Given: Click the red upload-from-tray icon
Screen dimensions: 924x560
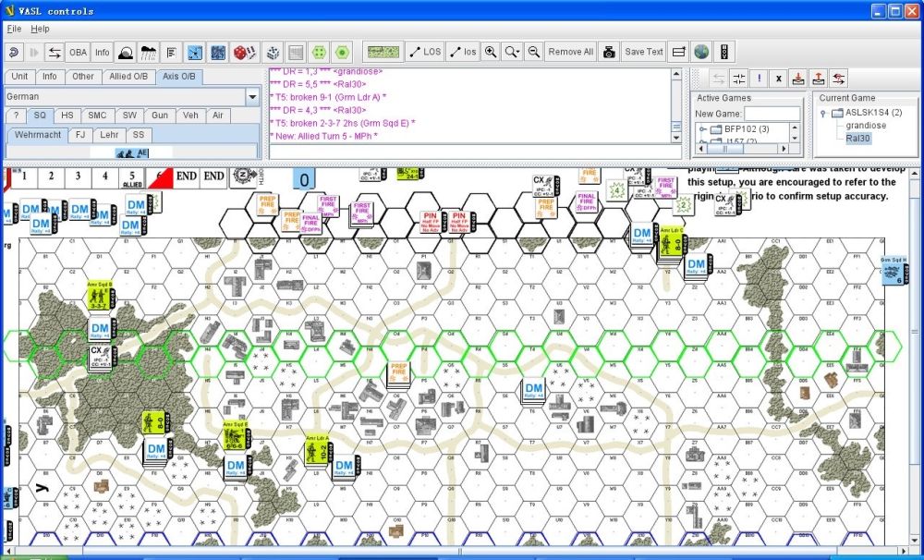Looking at the screenshot, I should [x=818, y=78].
